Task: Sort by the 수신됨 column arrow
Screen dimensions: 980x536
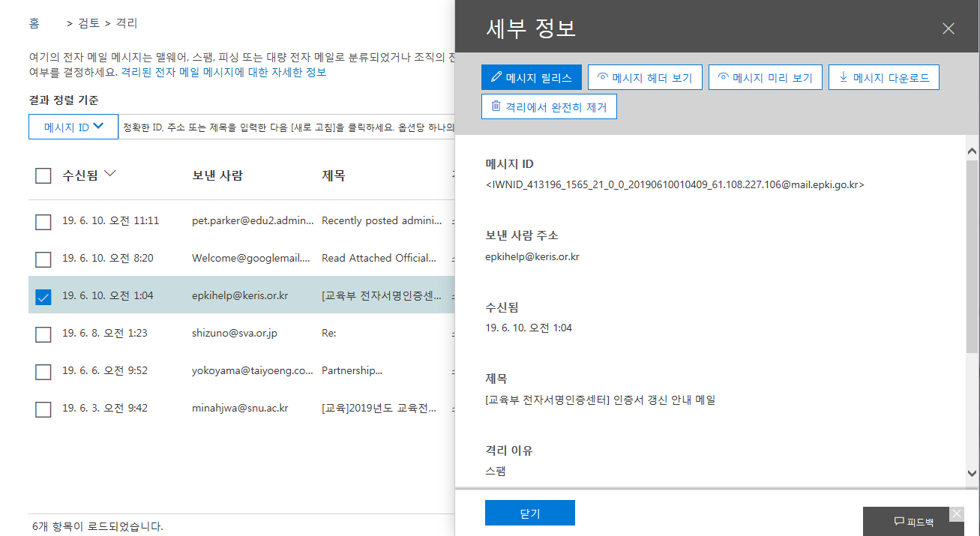Action: [x=110, y=175]
